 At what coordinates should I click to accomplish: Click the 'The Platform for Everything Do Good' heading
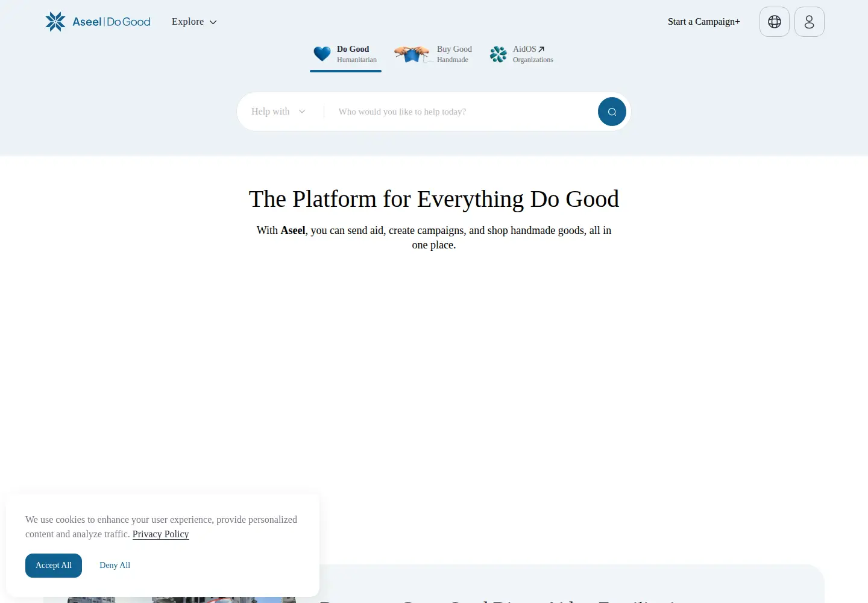click(x=434, y=199)
